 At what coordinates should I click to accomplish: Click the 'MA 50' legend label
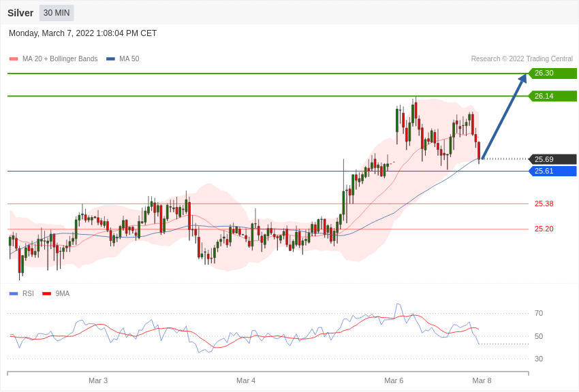(x=129, y=59)
